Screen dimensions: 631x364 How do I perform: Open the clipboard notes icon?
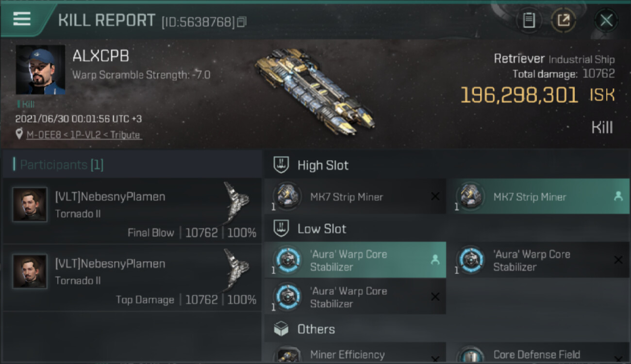pos(529,20)
